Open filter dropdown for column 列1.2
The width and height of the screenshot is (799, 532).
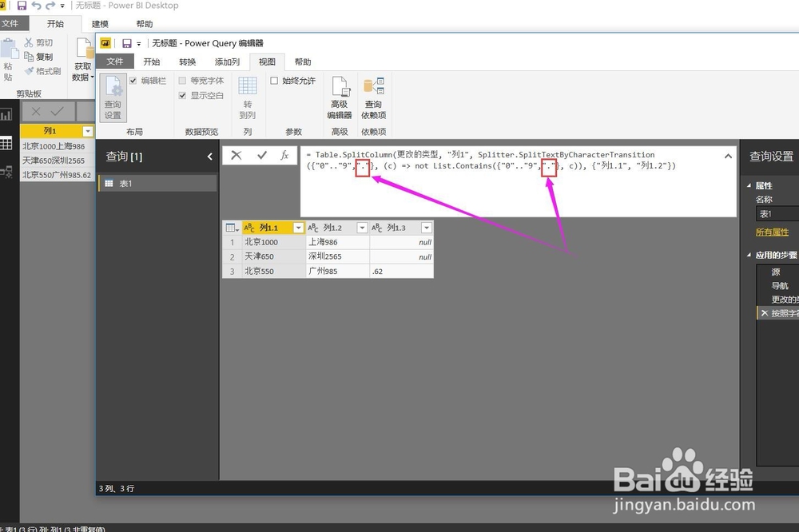point(362,228)
